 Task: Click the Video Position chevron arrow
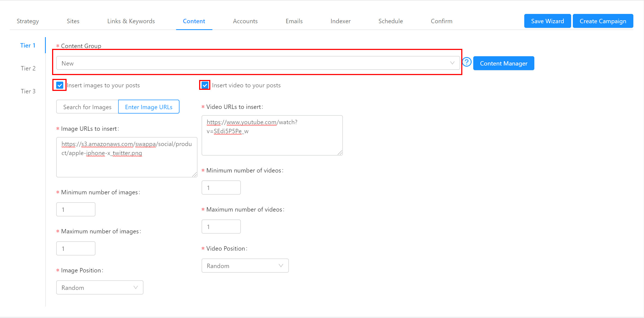tap(281, 266)
